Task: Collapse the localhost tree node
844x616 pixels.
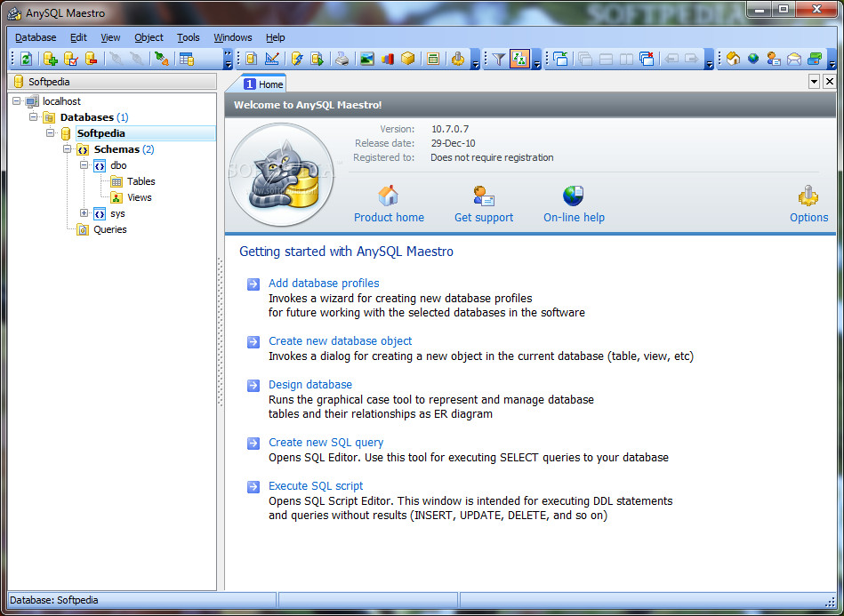Action: point(17,100)
